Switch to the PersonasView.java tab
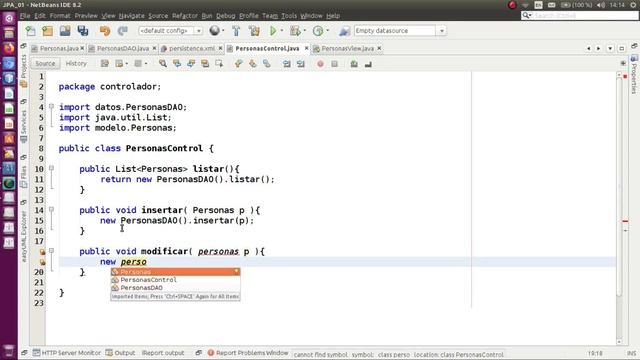Screen dimensions: 640x360 pyautogui.click(x=347, y=49)
